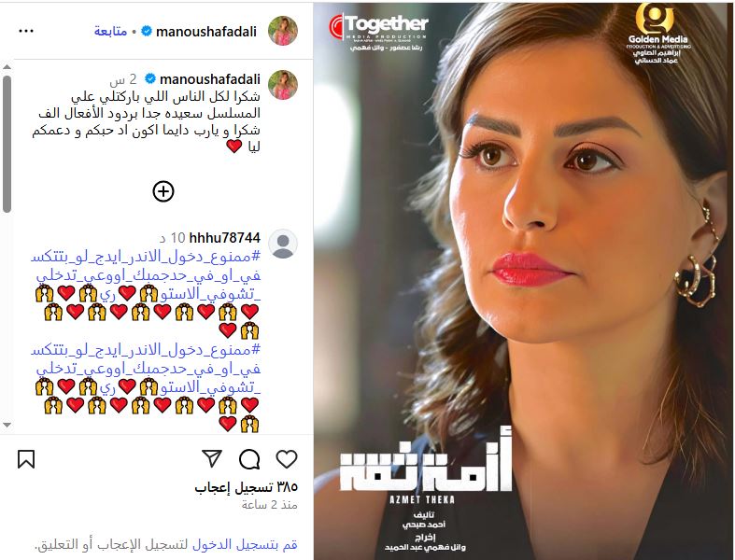Save post with bookmark icon
The image size is (735, 560).
pyautogui.click(x=26, y=459)
